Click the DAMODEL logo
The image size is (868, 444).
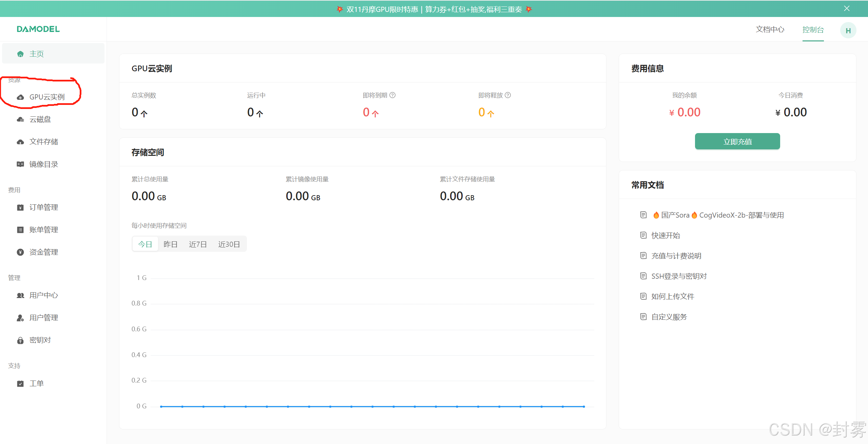(x=38, y=29)
